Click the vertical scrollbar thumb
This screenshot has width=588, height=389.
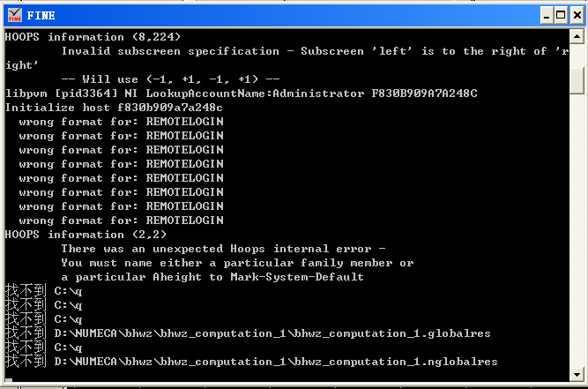(577, 79)
